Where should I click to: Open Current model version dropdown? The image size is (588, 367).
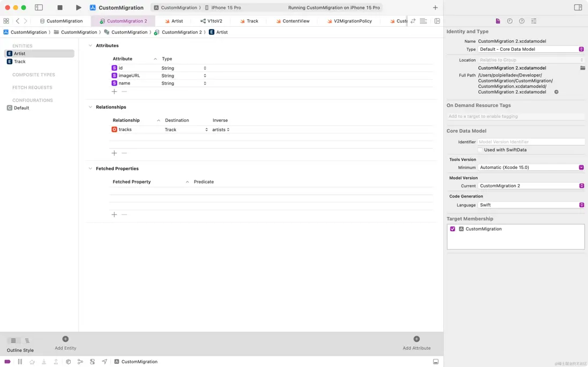click(x=531, y=186)
